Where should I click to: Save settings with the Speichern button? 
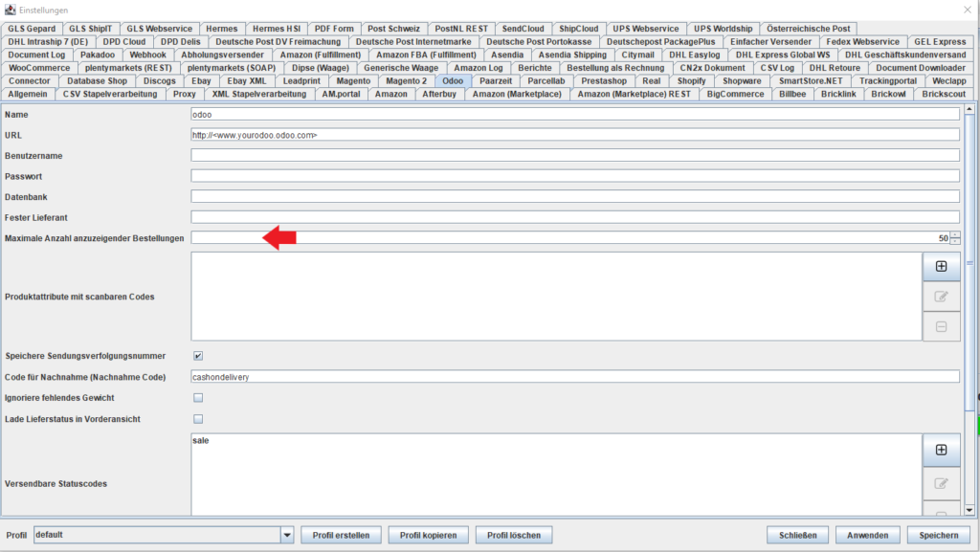[x=938, y=535]
